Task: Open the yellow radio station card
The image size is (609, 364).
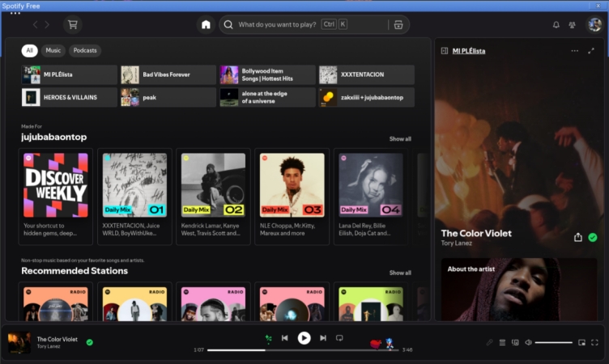Action: [x=134, y=303]
